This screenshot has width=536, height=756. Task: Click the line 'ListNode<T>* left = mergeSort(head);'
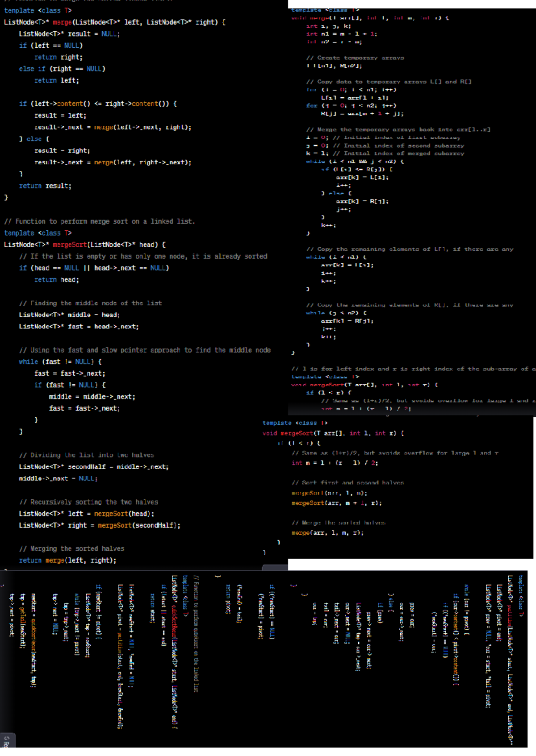[x=86, y=514]
